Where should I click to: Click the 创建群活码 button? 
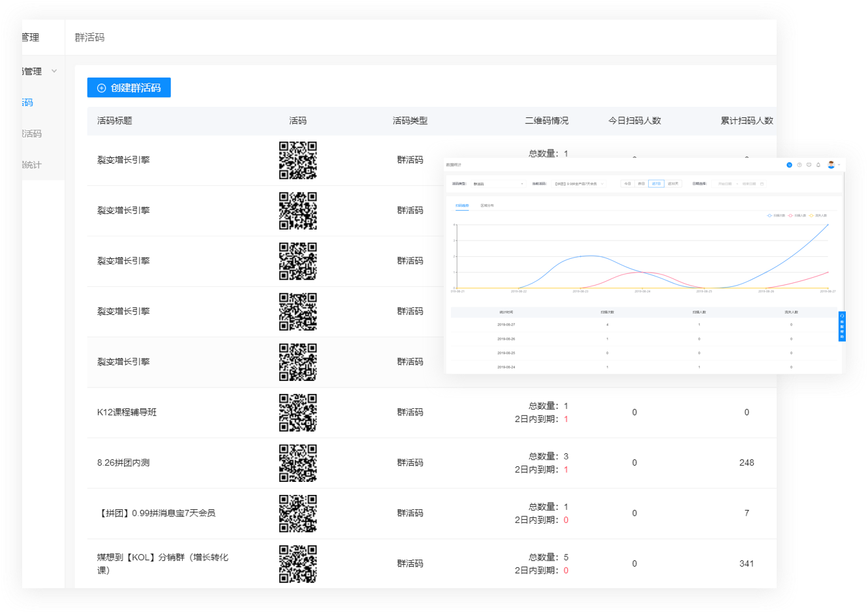coord(129,88)
